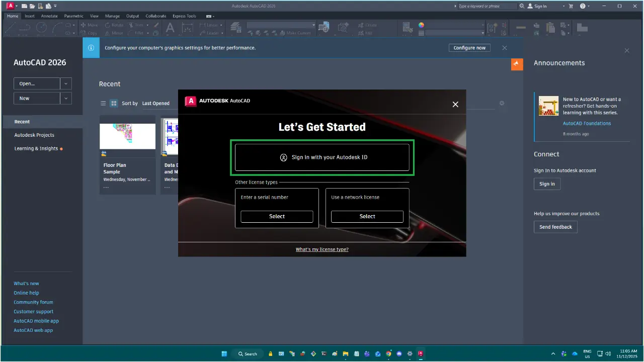The height and width of the screenshot is (362, 644).
Task: Click the Mirror tool in the ribbon
Action: [x=114, y=33]
